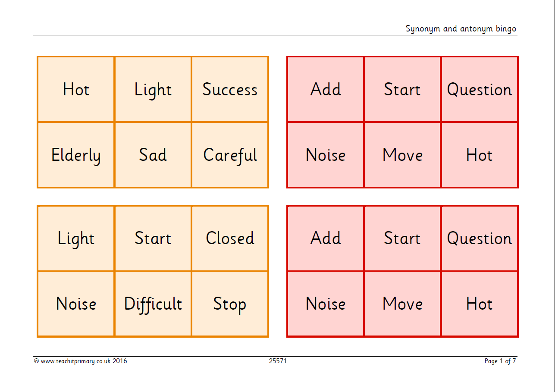The height and width of the screenshot is (392, 555).
Task: Select Hot in the bottom red card
Action: click(x=479, y=304)
